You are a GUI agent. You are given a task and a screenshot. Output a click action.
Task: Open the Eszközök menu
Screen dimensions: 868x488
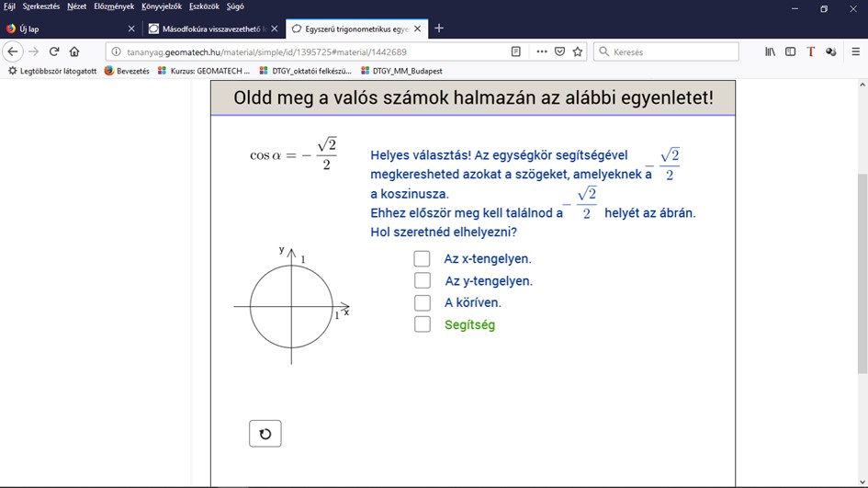[204, 6]
